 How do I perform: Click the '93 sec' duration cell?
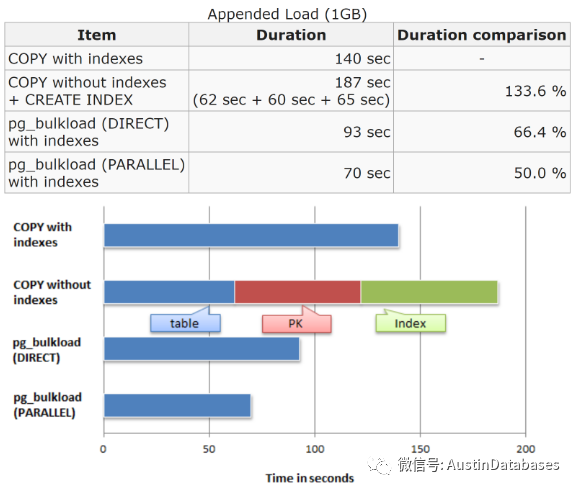(x=291, y=132)
